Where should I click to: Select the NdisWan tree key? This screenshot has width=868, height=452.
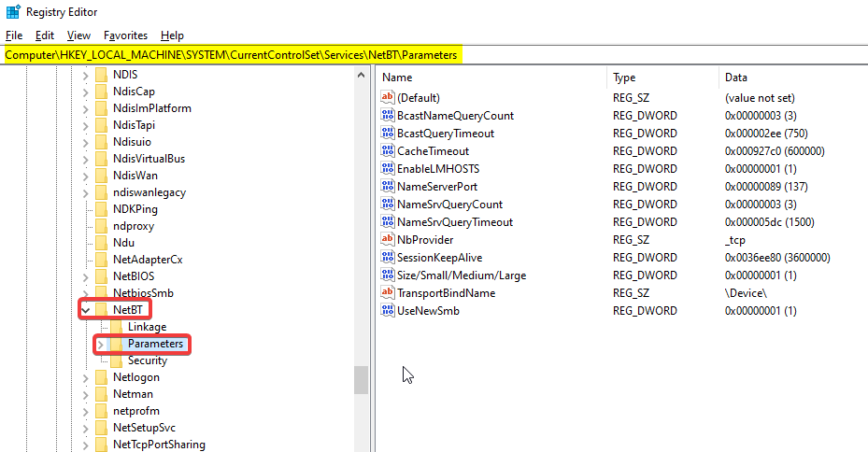(x=135, y=176)
